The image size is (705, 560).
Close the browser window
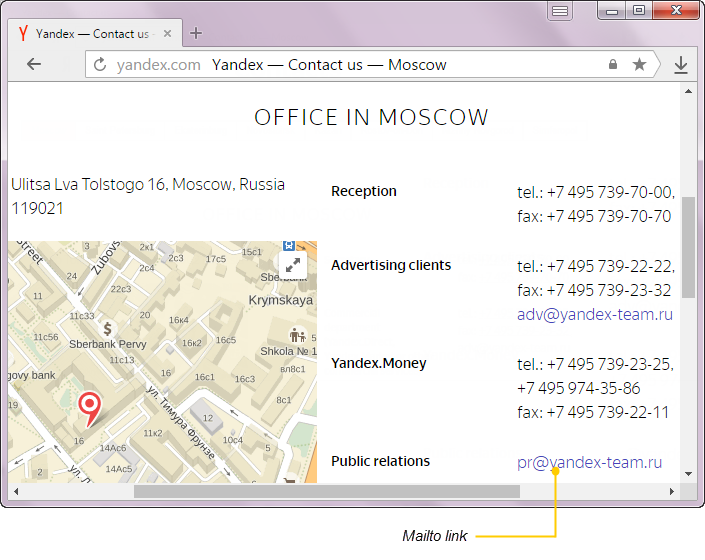tap(676, 11)
